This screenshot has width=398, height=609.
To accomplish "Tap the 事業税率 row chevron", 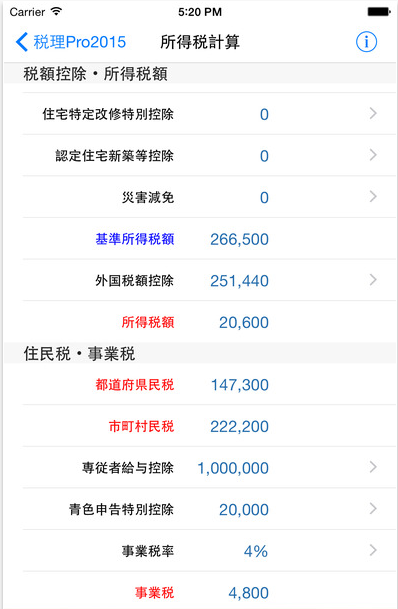I will click(x=373, y=550).
